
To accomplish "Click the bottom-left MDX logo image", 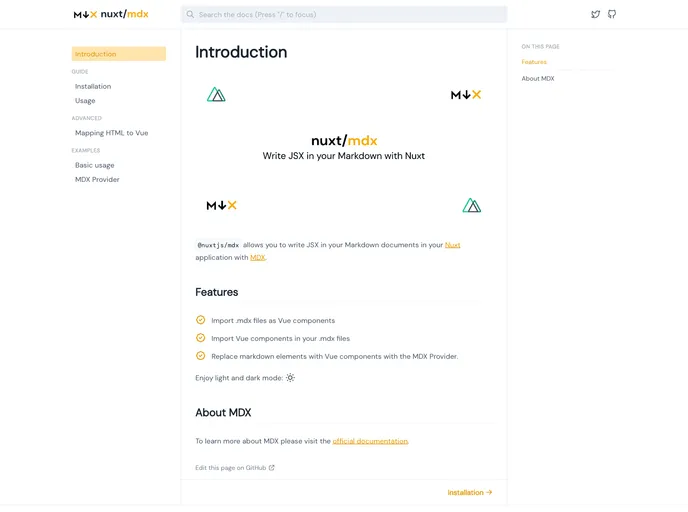I will [x=222, y=205].
